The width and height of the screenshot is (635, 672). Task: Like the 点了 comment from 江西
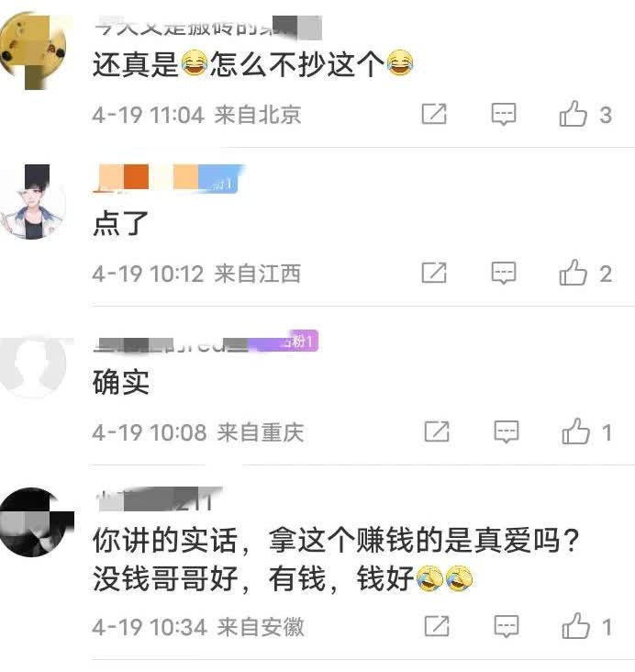[x=573, y=273]
